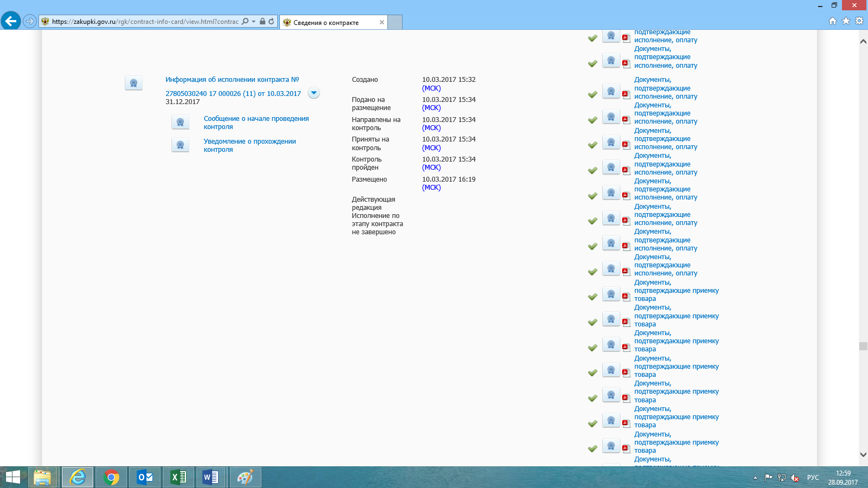Screen dimensions: 868x488
Task: Open 'Информация об исполнении контракта №' link
Action: coord(232,80)
